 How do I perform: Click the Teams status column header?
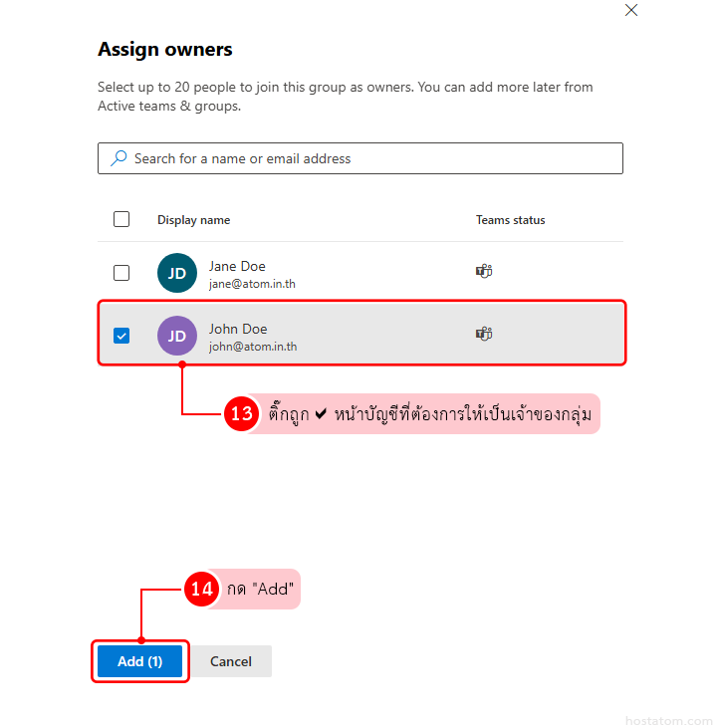pyautogui.click(x=510, y=220)
